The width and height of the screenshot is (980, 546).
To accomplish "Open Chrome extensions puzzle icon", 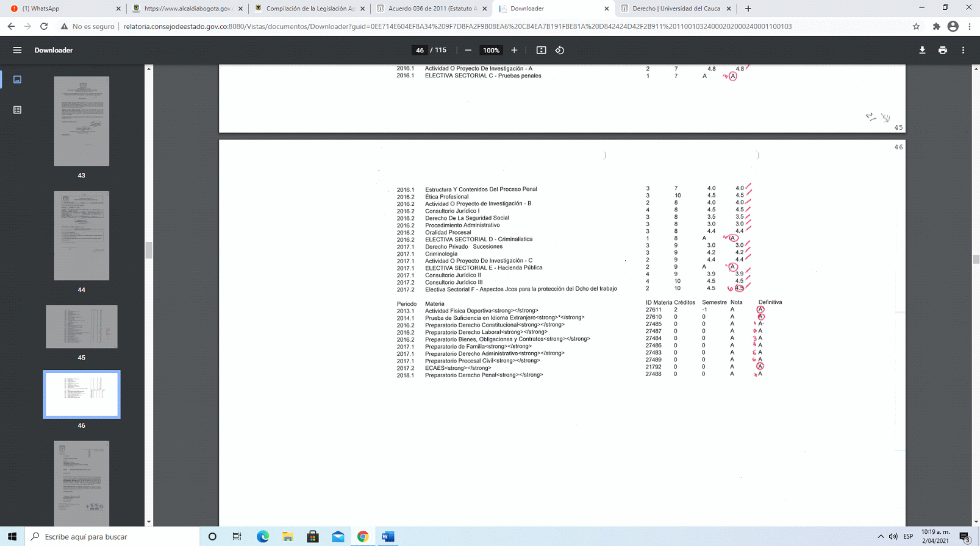I will click(936, 26).
